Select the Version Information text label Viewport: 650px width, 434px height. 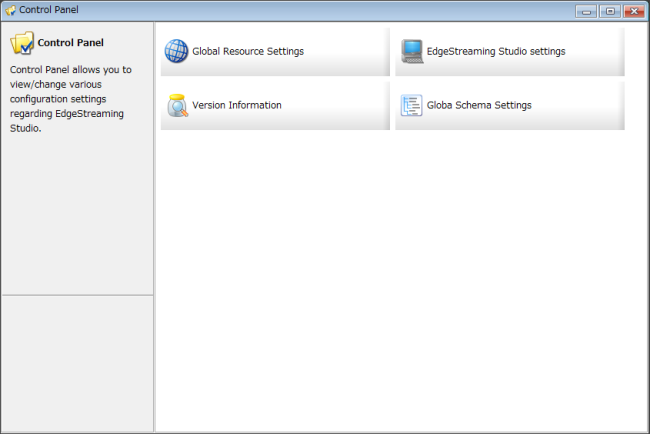coord(237,105)
